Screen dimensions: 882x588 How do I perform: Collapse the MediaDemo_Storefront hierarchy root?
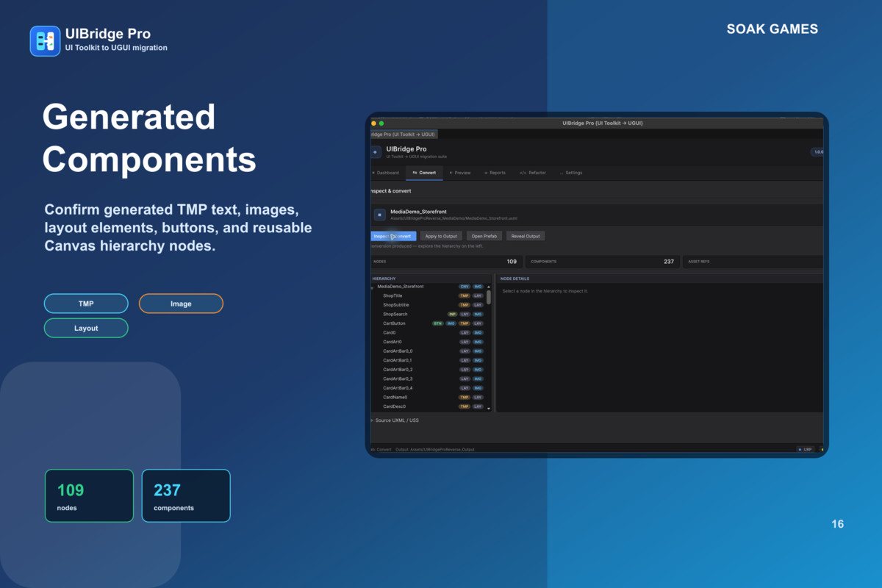point(373,287)
